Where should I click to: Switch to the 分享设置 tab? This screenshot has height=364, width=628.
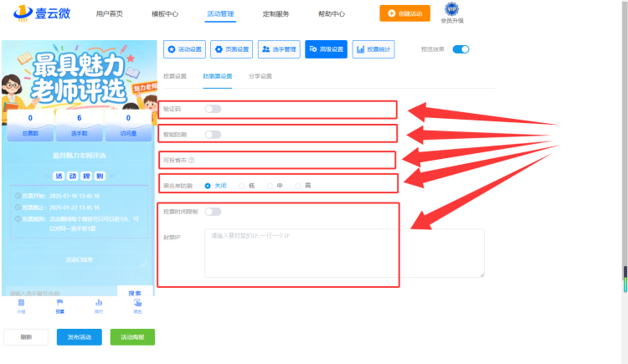pos(260,76)
